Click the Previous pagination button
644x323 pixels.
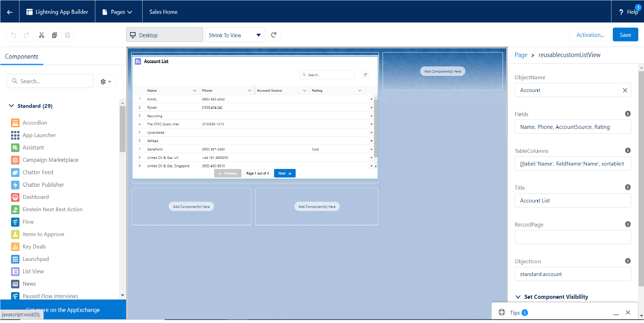coord(228,173)
